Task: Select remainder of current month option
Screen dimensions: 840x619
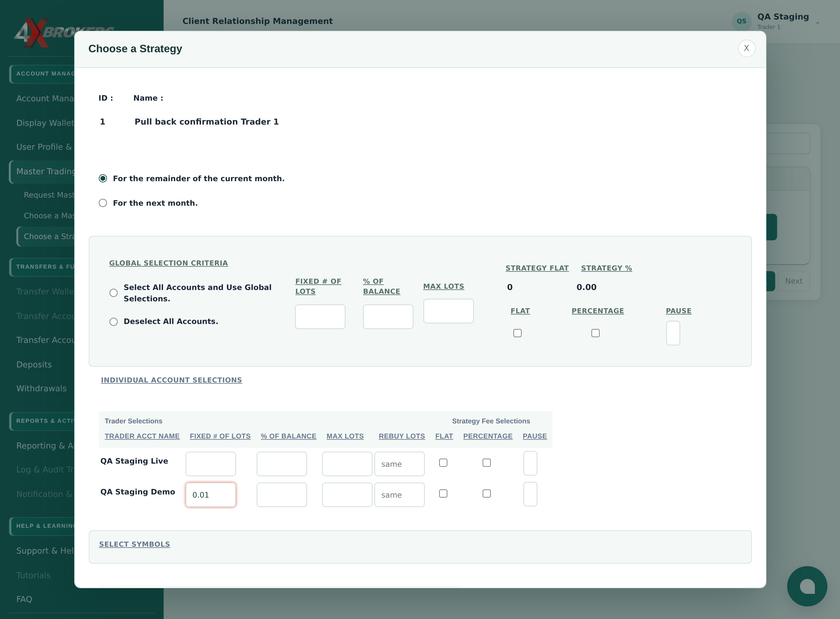Action: click(103, 178)
